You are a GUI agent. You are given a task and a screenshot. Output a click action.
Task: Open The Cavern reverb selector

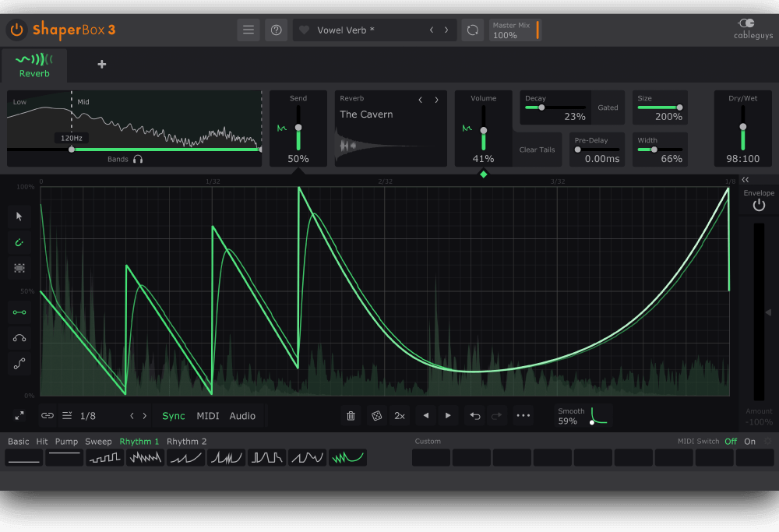tap(366, 115)
